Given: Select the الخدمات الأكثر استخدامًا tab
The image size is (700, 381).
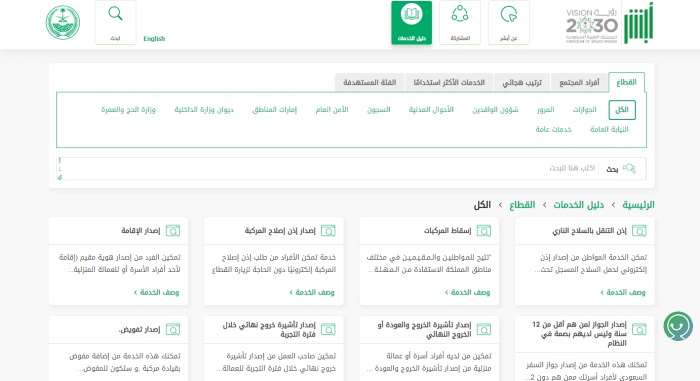Looking at the screenshot, I should 449,83.
